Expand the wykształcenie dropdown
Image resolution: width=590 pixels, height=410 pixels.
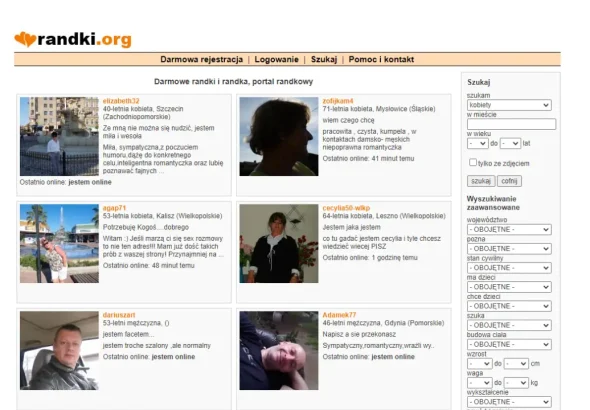(x=509, y=402)
